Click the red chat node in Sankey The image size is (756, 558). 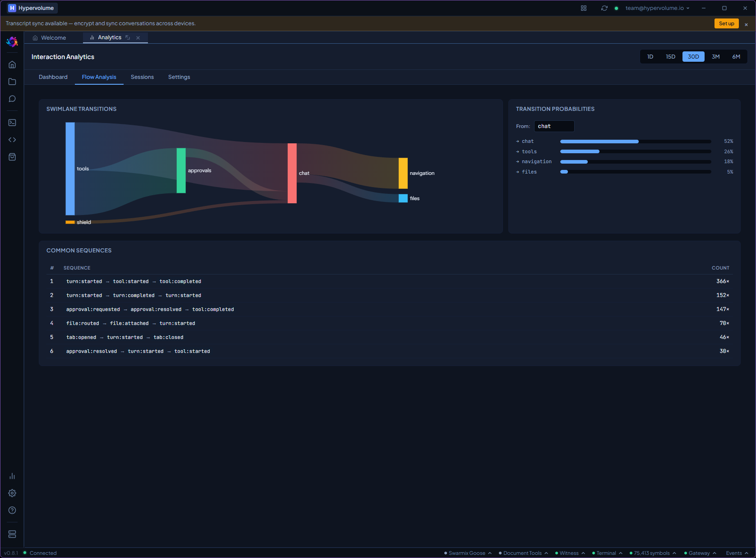point(292,173)
